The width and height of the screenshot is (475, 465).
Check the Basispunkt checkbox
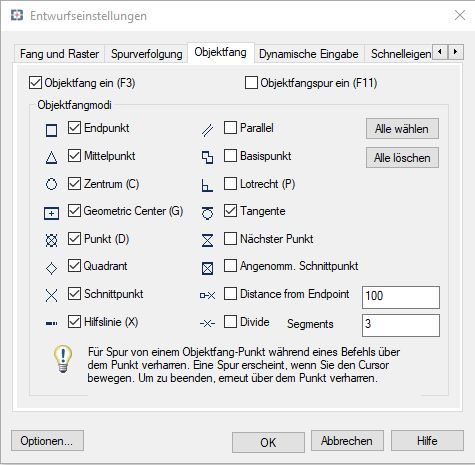(x=230, y=156)
